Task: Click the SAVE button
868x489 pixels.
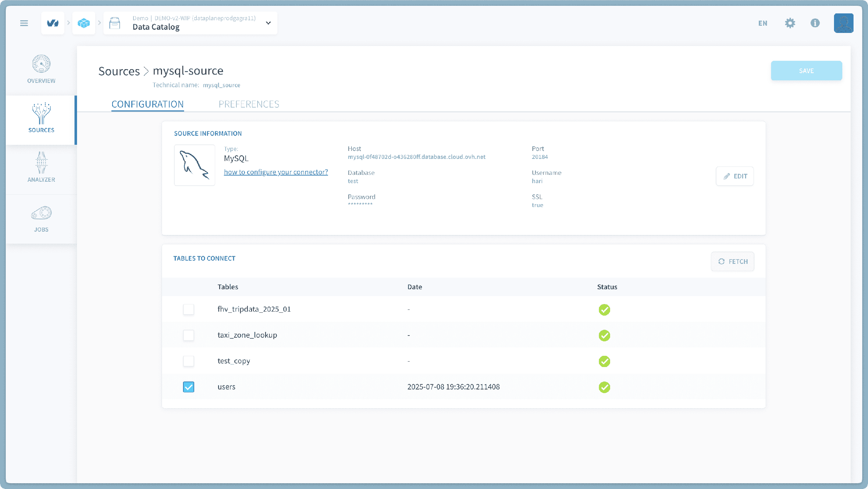Action: pyautogui.click(x=807, y=71)
